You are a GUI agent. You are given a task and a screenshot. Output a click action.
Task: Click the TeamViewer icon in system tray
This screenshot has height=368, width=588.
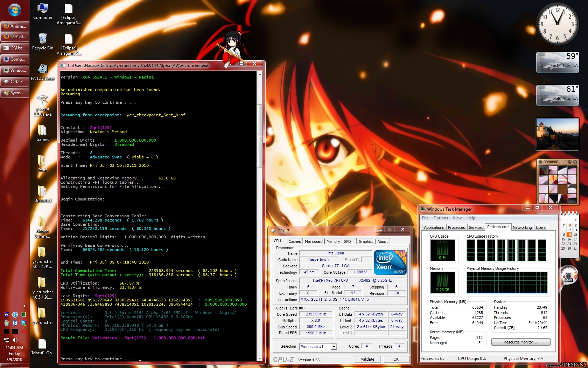(23, 323)
